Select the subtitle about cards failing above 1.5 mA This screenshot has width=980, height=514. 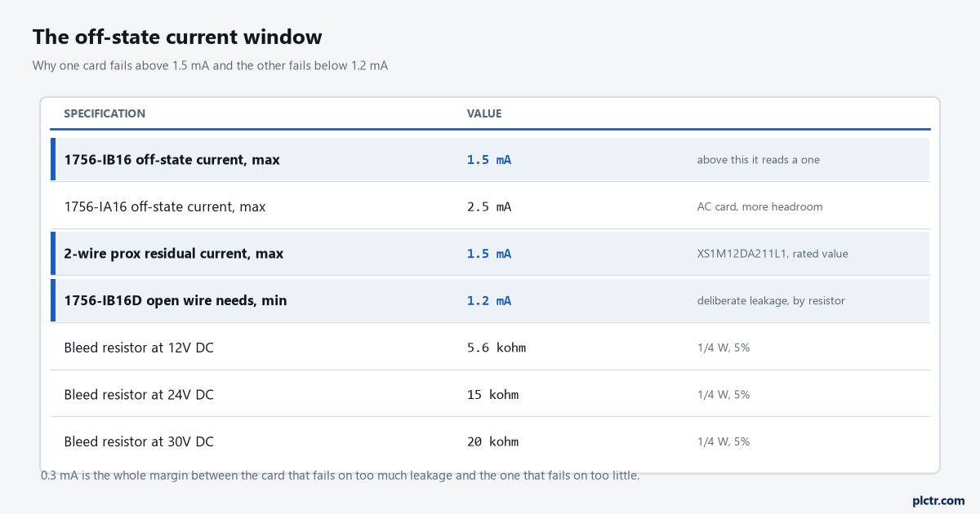coord(210,65)
